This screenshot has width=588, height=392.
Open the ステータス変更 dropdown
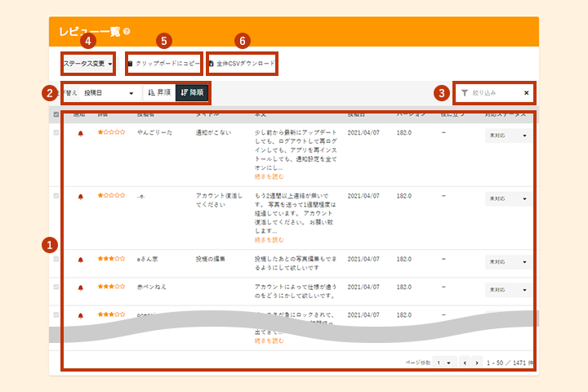tap(88, 63)
